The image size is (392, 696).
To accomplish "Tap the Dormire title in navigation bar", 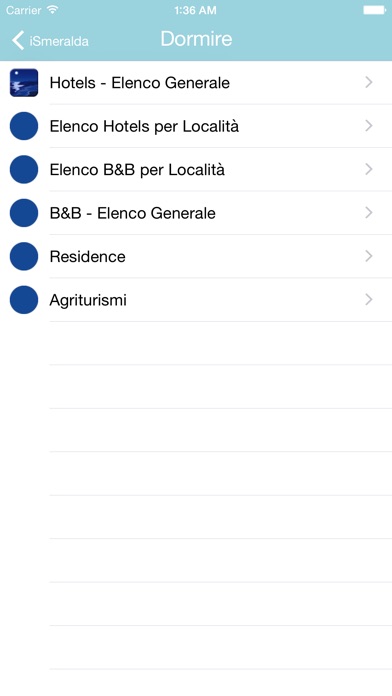I will tap(196, 39).
